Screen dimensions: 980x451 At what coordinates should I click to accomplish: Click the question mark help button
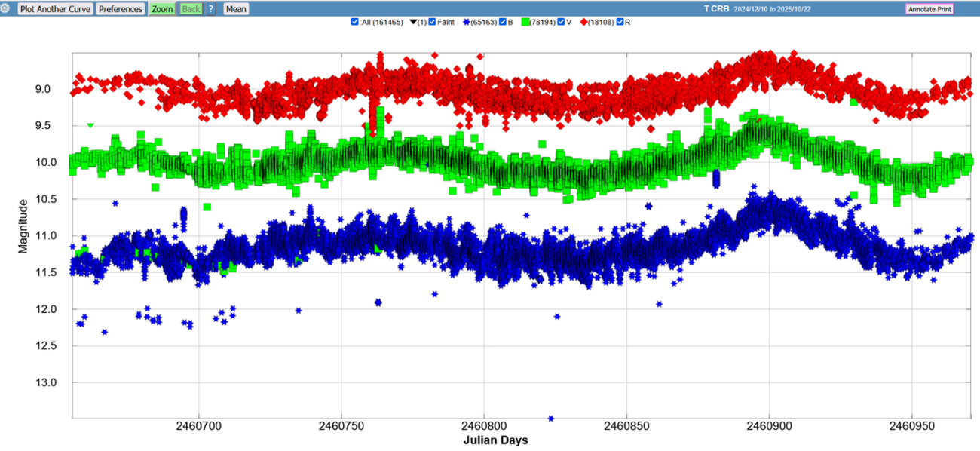(211, 9)
